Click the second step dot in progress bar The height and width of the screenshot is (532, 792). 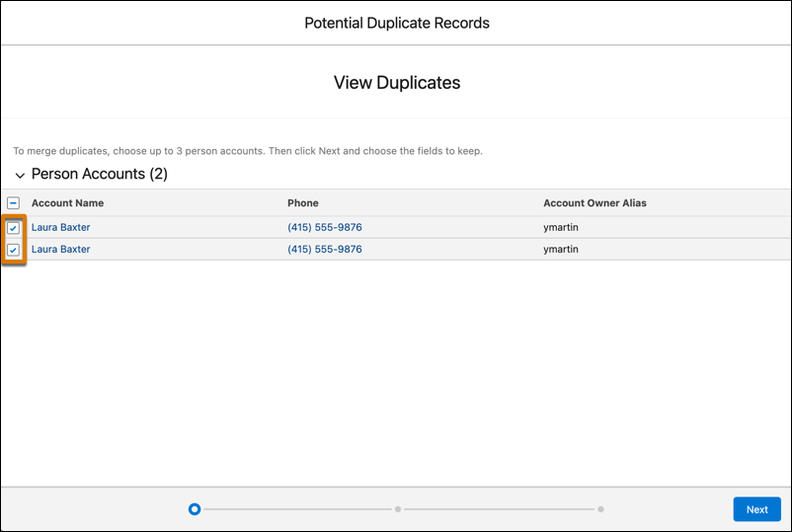[398, 509]
